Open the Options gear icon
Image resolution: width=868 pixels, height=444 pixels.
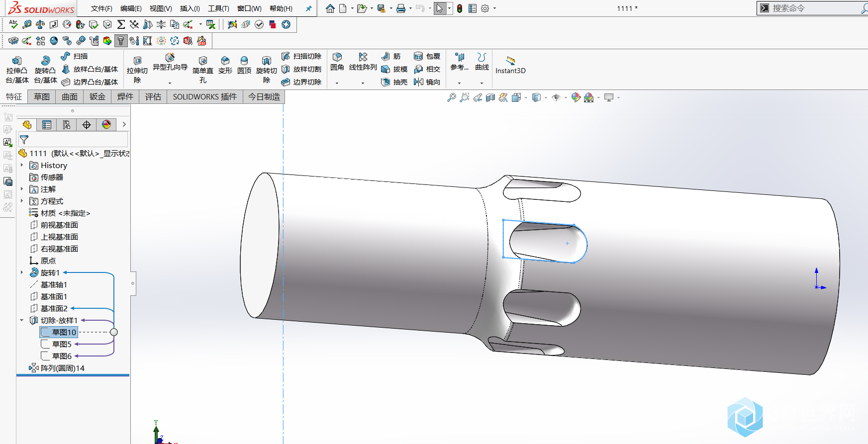click(x=485, y=8)
